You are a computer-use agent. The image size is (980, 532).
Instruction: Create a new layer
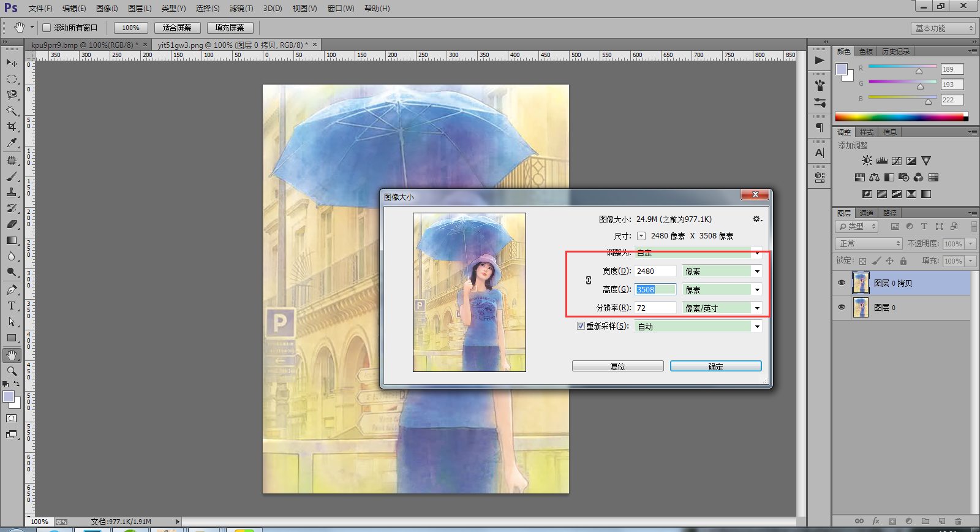tap(942, 521)
